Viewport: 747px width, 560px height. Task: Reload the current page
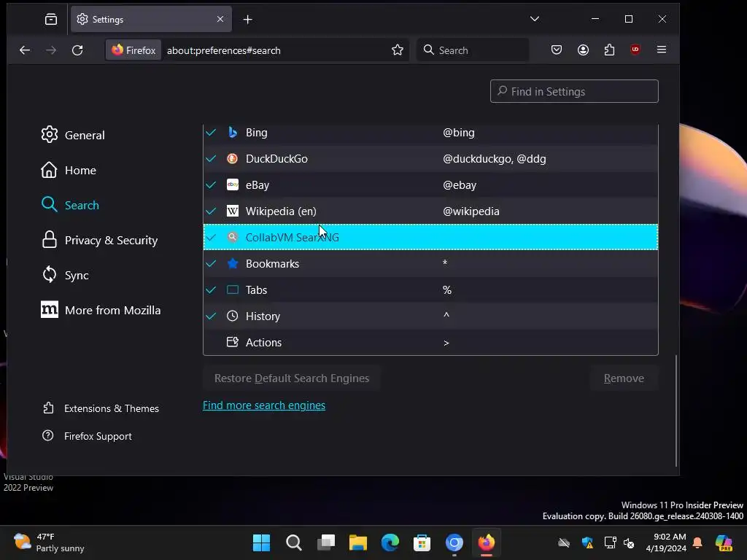pos(77,50)
